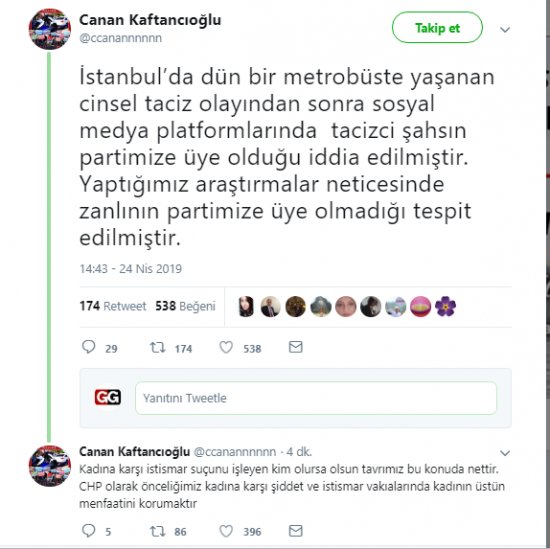Viewport: 550px width, 549px height.
Task: Open the first liker avatar with dark hair
Action: click(x=246, y=306)
